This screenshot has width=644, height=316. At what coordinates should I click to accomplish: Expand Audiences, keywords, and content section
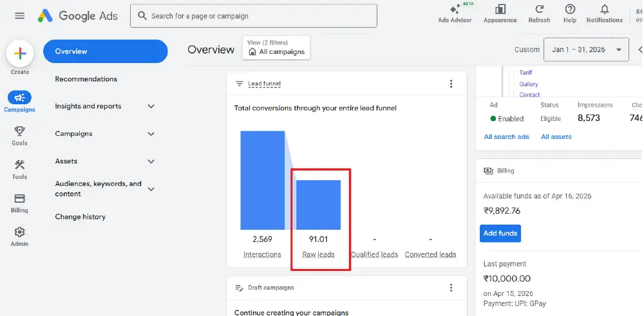coord(151,189)
